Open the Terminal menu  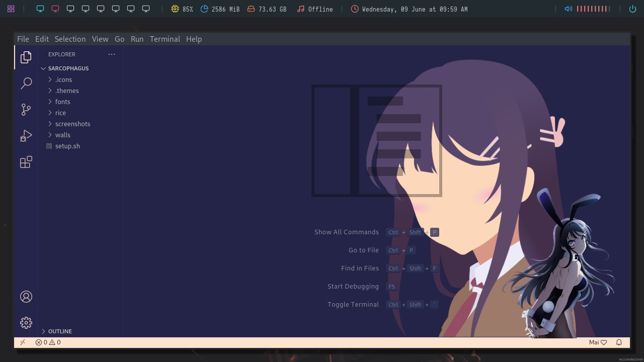(x=165, y=39)
